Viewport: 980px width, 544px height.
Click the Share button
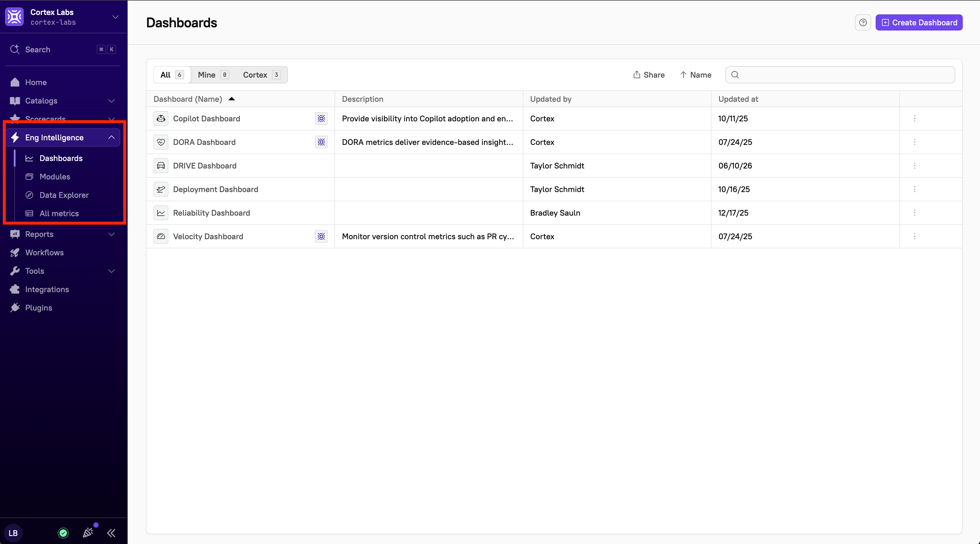649,75
